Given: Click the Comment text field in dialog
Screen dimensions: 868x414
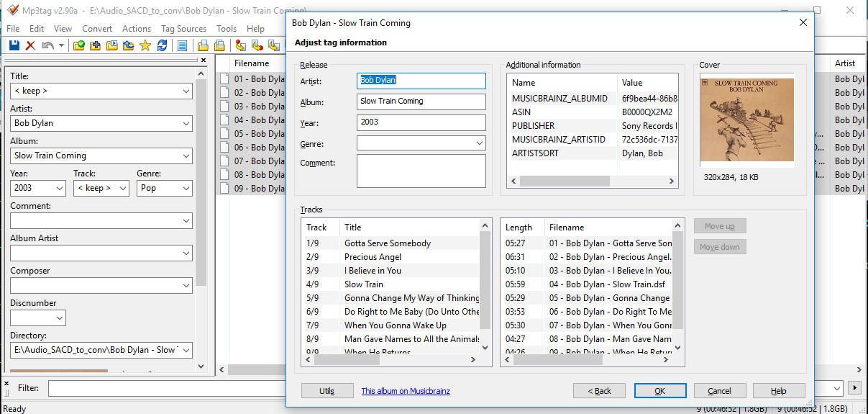Looking at the screenshot, I should 421,171.
